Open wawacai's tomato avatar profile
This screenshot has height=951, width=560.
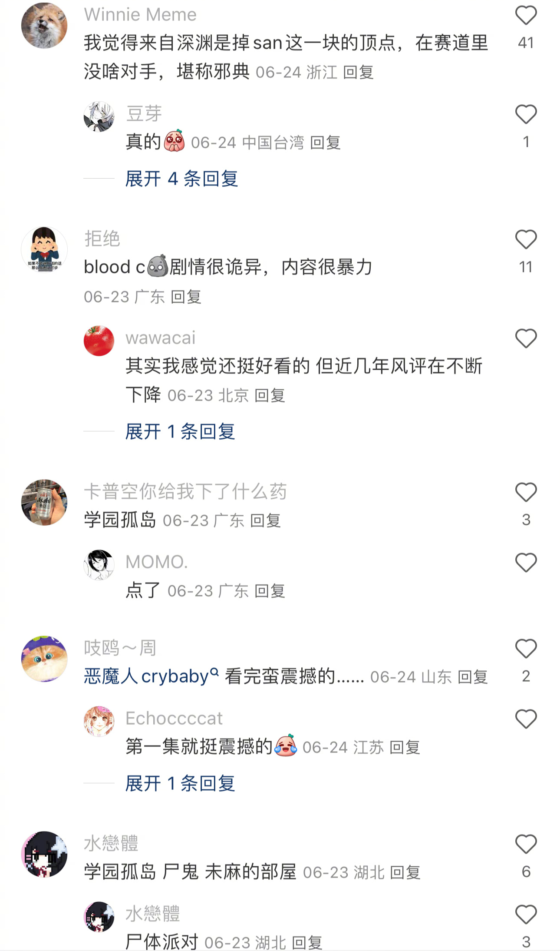point(99,341)
